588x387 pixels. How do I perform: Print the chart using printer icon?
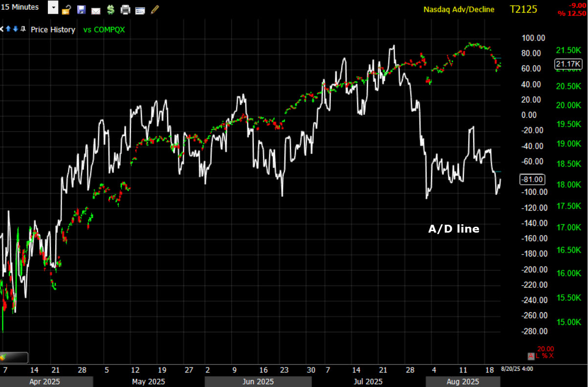click(126, 9)
